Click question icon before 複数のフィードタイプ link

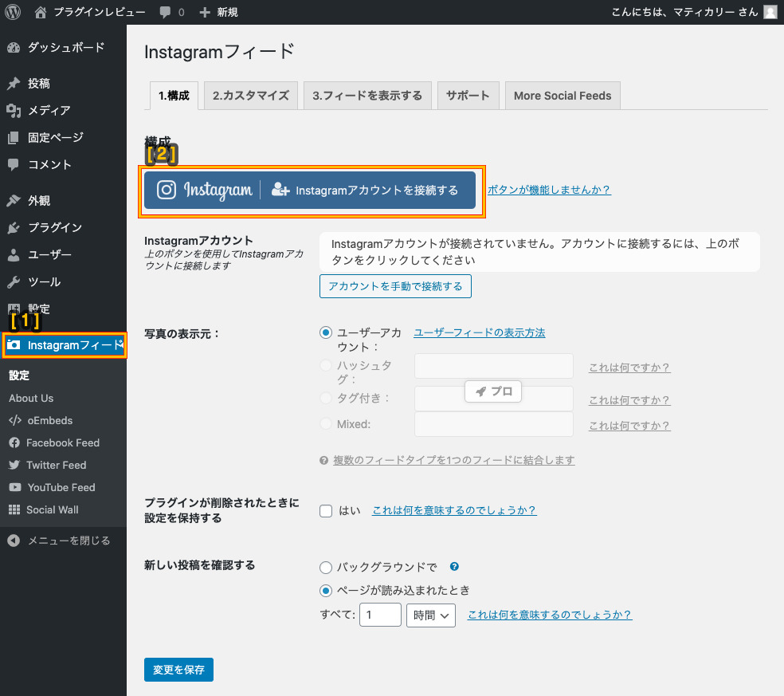(x=324, y=460)
